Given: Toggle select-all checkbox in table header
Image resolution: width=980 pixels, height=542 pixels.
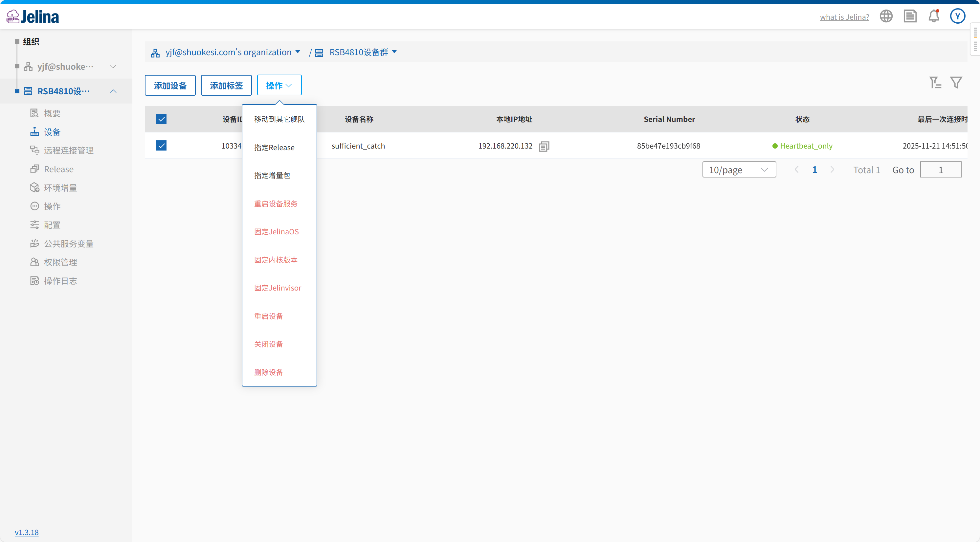Looking at the screenshot, I should (161, 119).
